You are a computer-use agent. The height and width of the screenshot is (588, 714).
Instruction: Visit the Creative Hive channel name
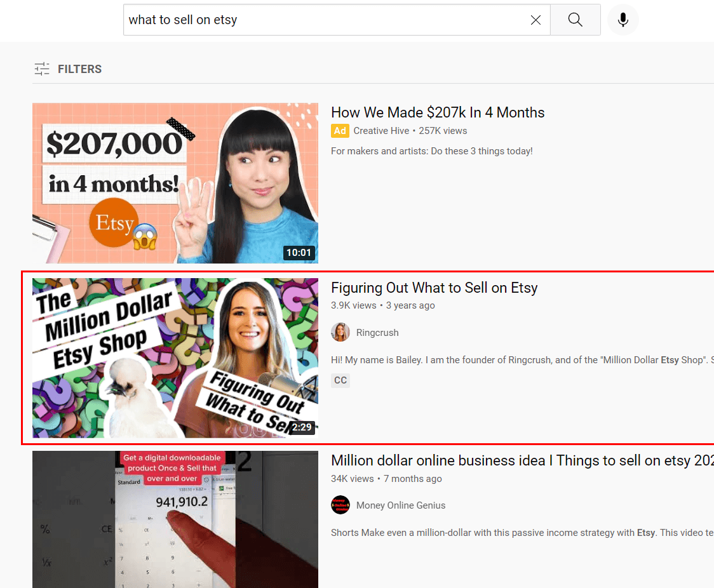pyautogui.click(x=381, y=131)
